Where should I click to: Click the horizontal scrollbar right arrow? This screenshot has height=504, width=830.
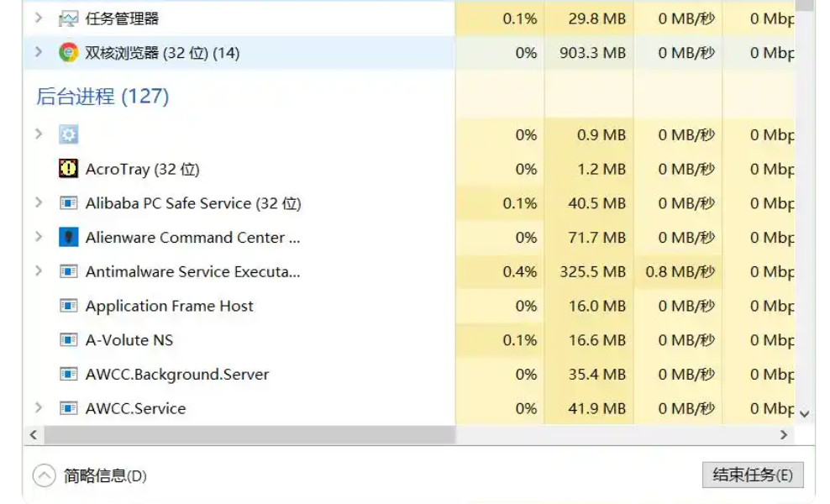click(x=783, y=435)
